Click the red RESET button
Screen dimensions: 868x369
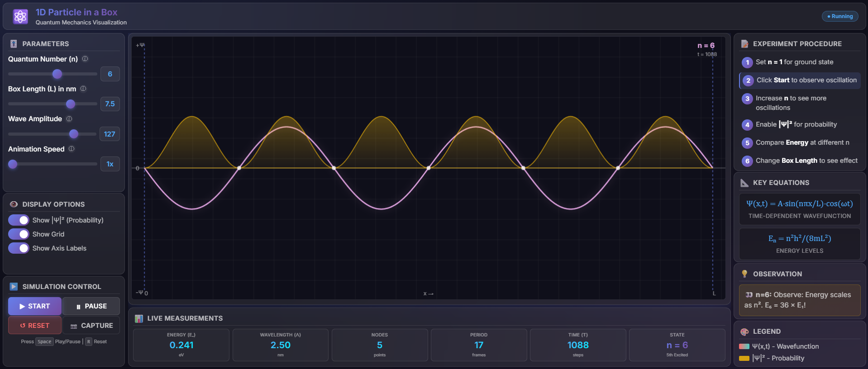click(35, 326)
